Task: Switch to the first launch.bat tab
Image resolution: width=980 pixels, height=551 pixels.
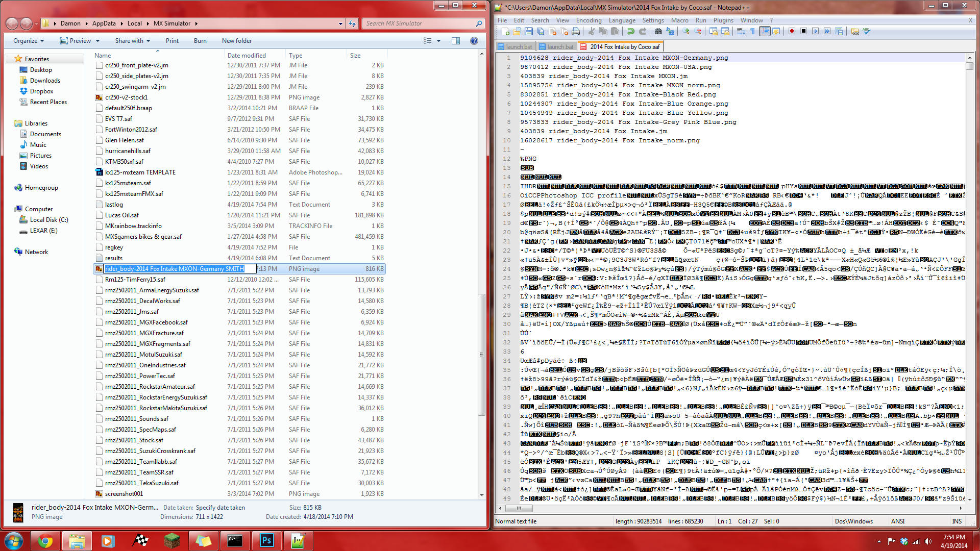Action: [516, 46]
